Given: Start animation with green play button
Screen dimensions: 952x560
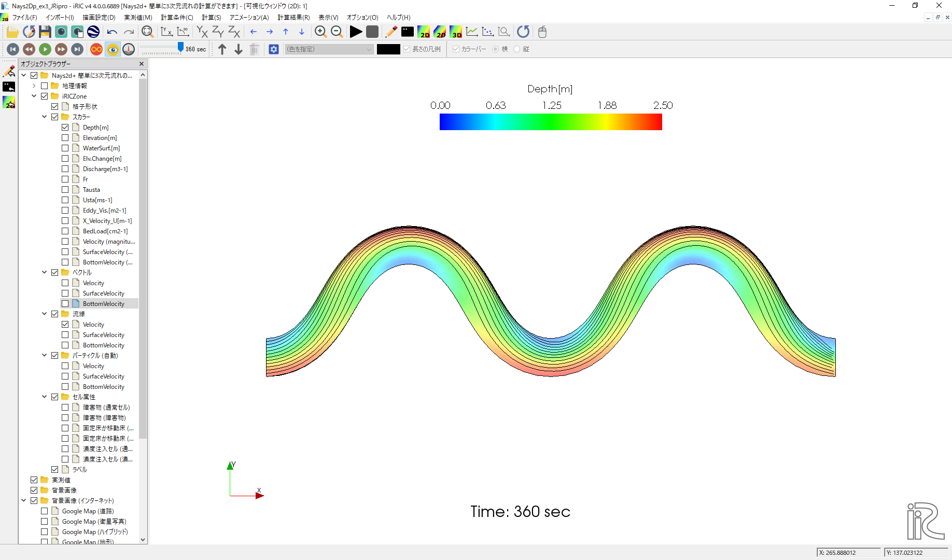Looking at the screenshot, I should click(x=45, y=49).
